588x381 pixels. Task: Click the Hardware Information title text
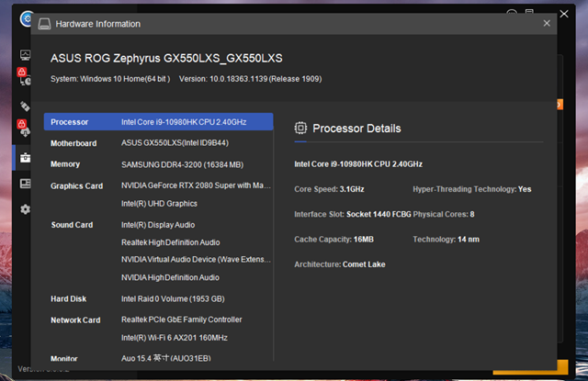(98, 24)
